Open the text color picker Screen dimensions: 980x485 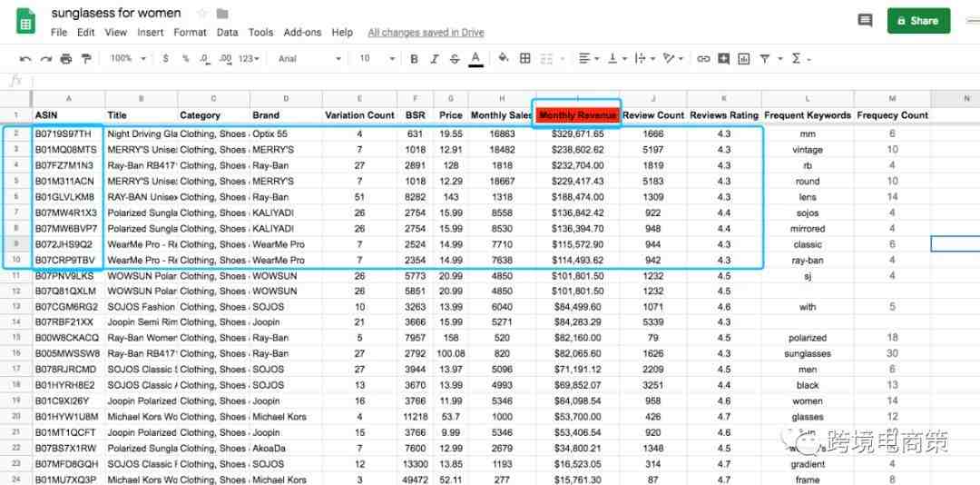click(x=475, y=59)
